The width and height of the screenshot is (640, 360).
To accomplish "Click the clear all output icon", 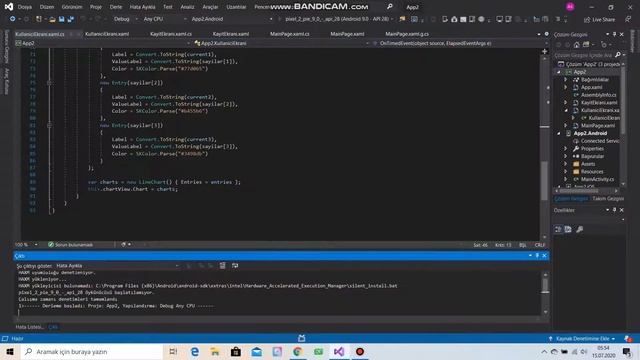I will (x=222, y=266).
